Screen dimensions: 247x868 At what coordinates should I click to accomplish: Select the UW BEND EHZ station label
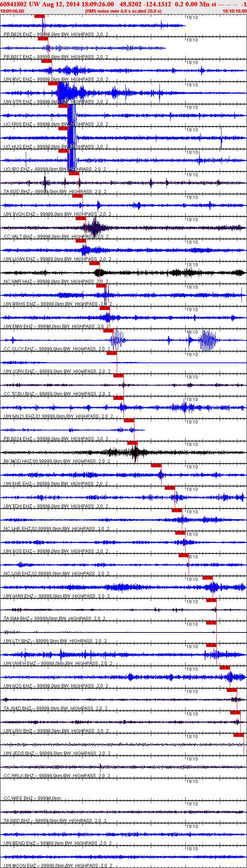(57, 843)
